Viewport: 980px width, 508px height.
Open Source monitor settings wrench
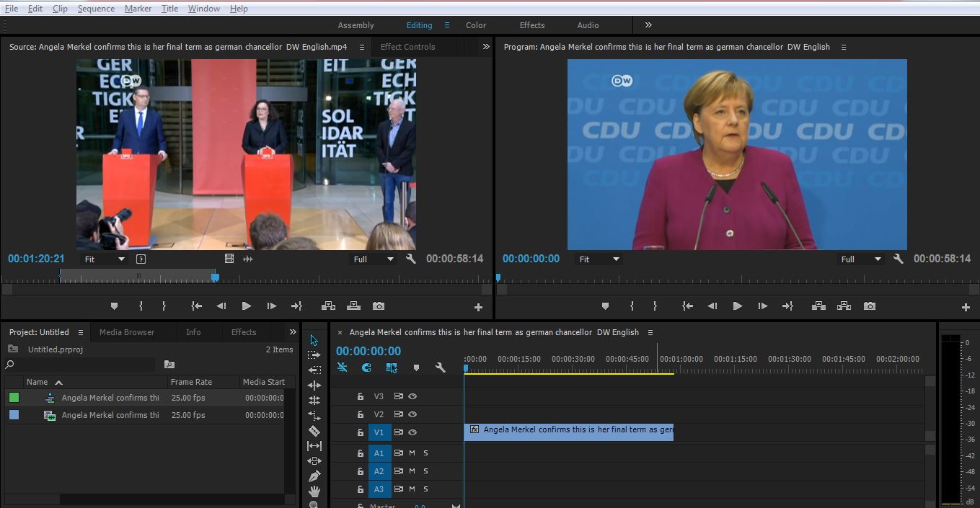(411, 259)
